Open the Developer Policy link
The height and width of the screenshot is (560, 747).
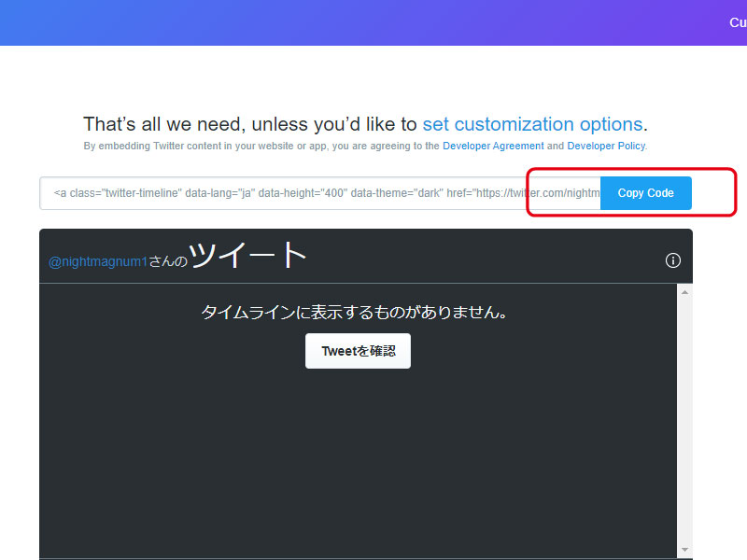606,147
